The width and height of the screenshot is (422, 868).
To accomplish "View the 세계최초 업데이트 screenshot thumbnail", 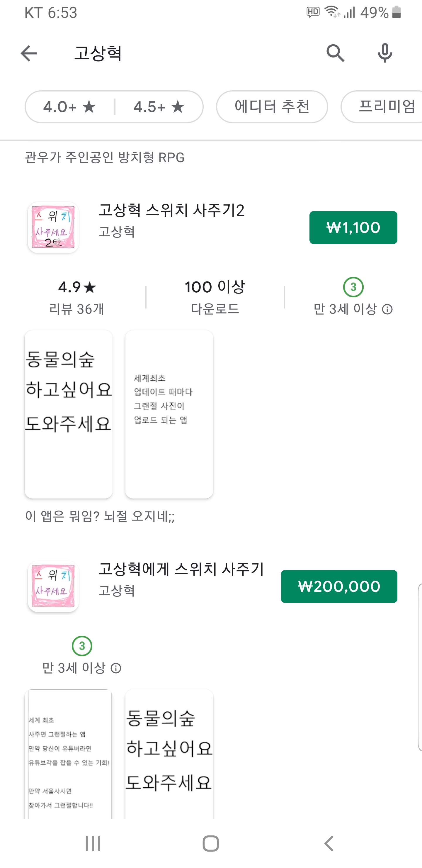I will pyautogui.click(x=169, y=414).
